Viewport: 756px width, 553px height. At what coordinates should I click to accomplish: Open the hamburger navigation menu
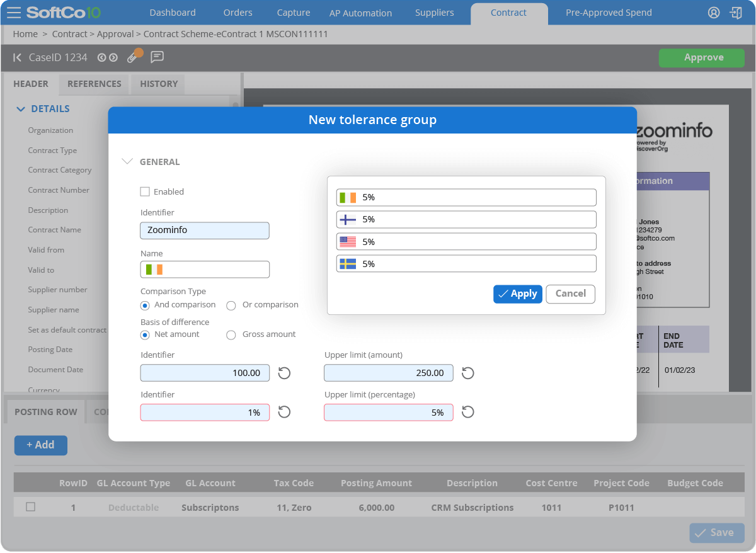pyautogui.click(x=14, y=11)
